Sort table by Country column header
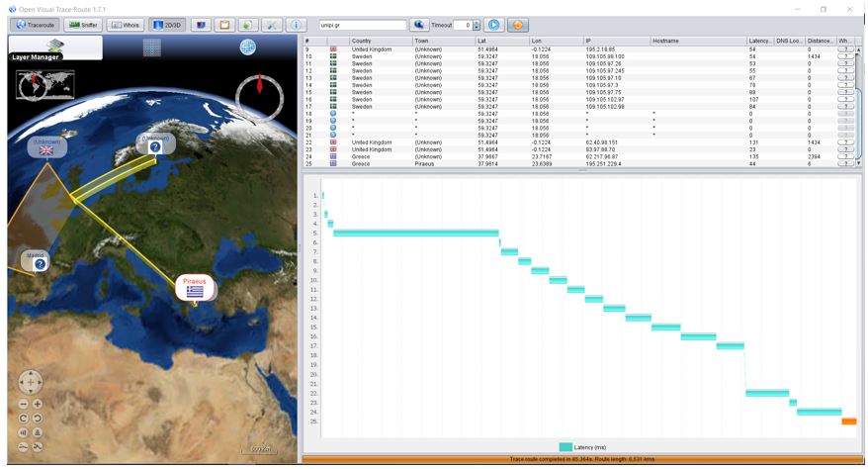Viewport: 868px width, 469px height. tap(381, 41)
